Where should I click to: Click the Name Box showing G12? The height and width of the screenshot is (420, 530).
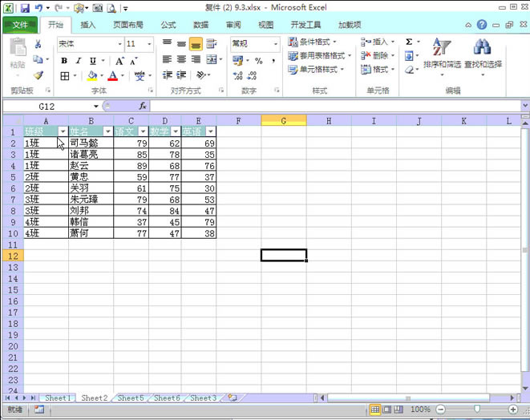point(47,106)
